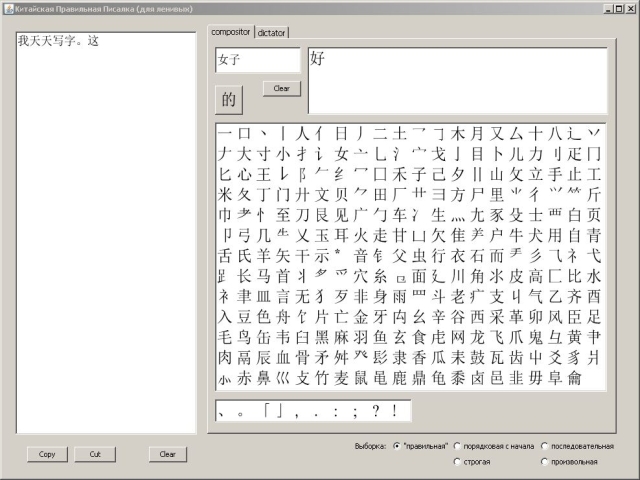Enable the строгая radio option
The image size is (640, 480).
click(457, 462)
